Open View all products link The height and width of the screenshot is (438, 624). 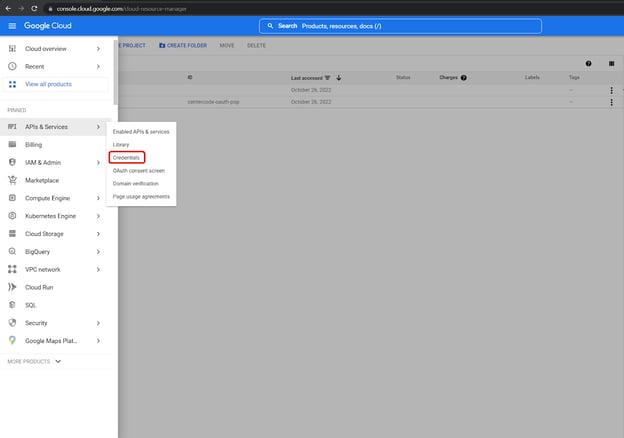(47, 84)
